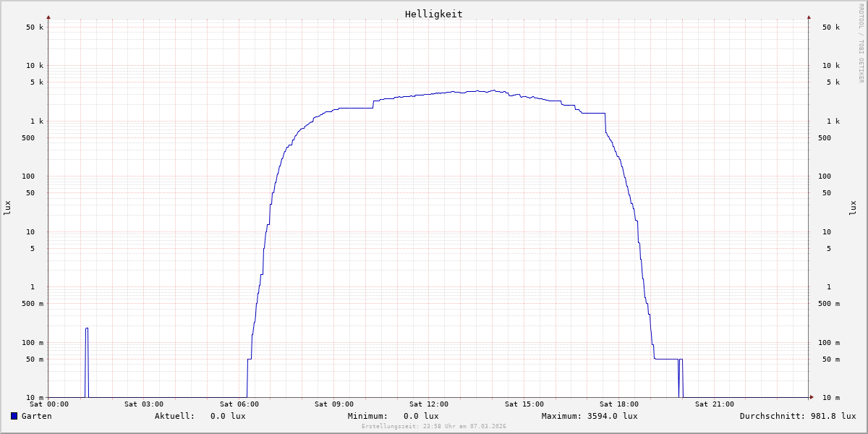Click the Sat 21:00 time axis label
Screen dimensions: 868x434
(x=715, y=404)
